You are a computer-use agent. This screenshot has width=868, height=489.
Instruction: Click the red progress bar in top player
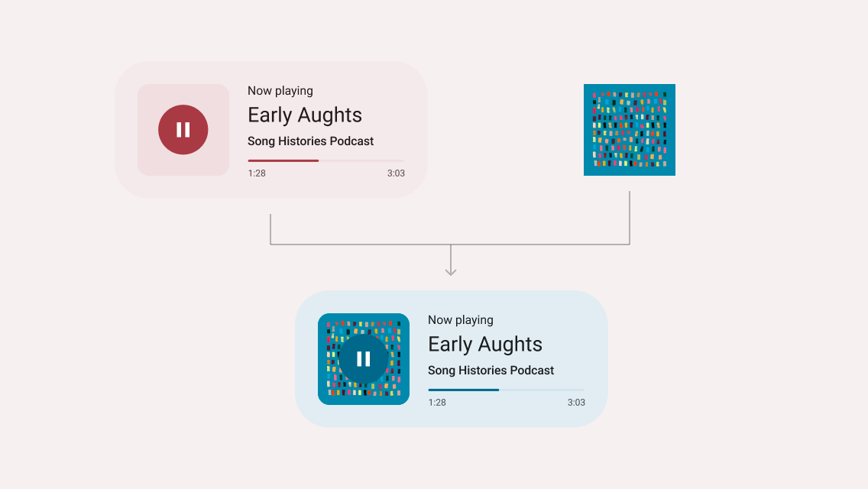point(326,160)
